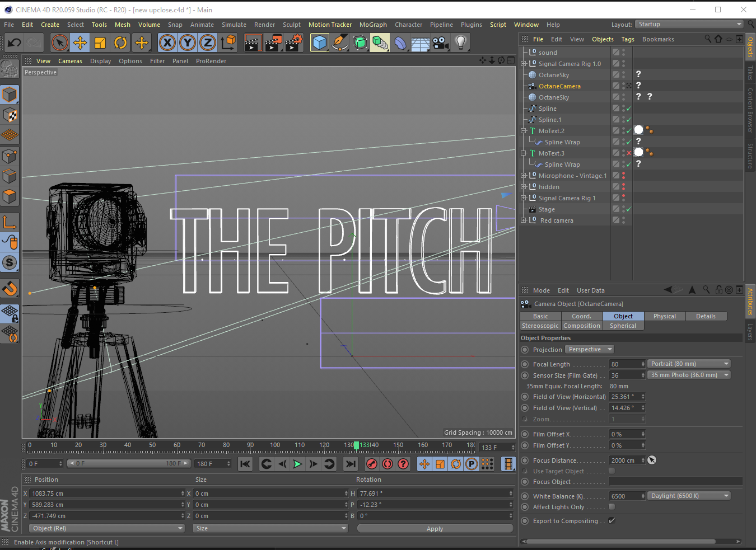Enable Texture mode checkerboard icon

10,115
